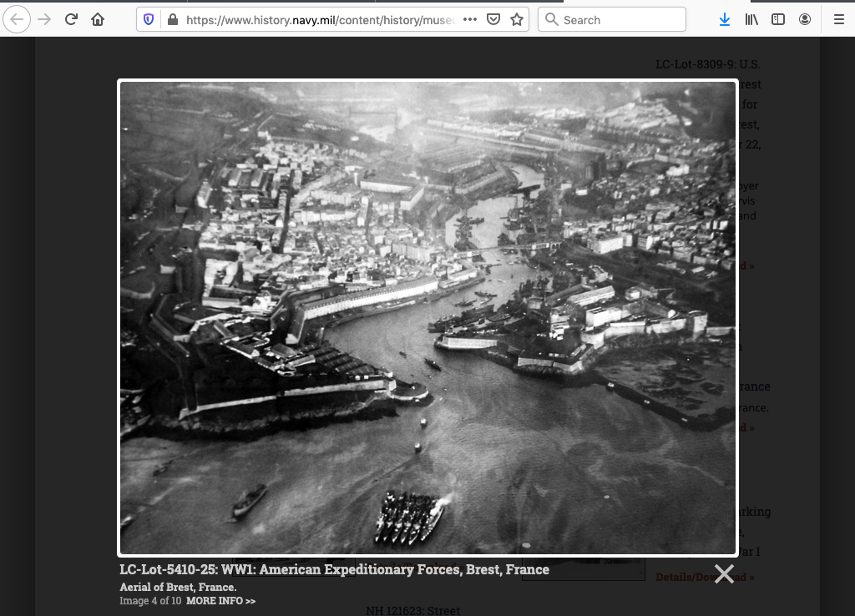Click the browser Back arrow button
This screenshot has width=855, height=616.
tap(18, 19)
